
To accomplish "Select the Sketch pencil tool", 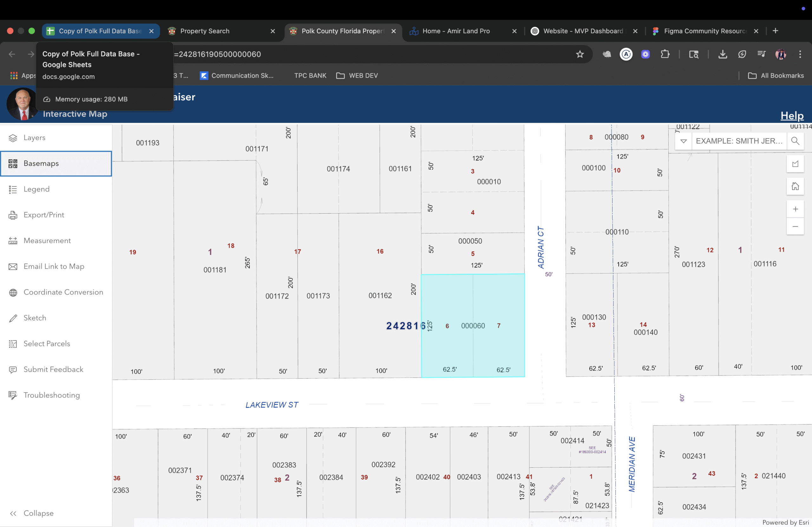I will (x=13, y=318).
